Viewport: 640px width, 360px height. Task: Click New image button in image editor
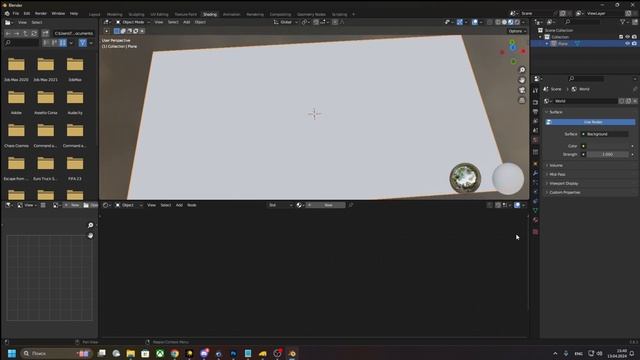tap(72, 205)
